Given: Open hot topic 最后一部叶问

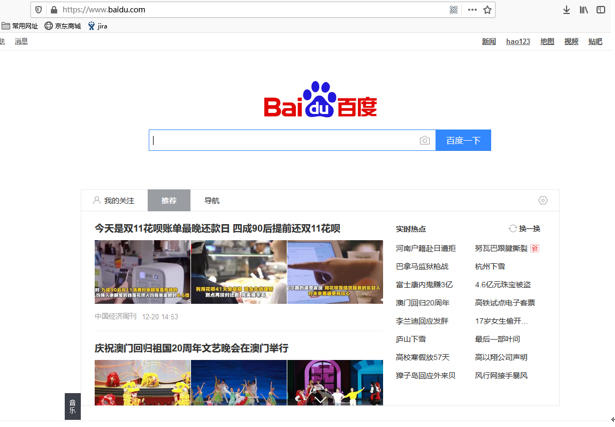Looking at the screenshot, I should [x=497, y=339].
